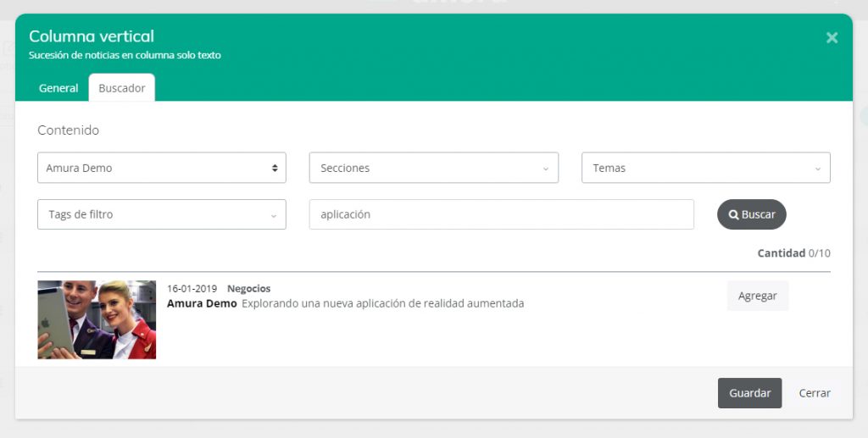The image size is (868, 438).
Task: Save changes with the Guardar button
Action: point(749,393)
